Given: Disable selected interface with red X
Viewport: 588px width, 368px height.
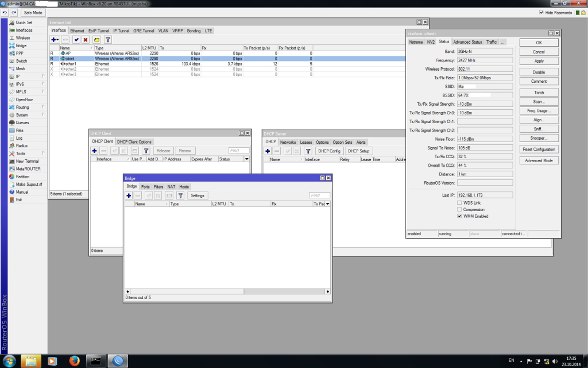Looking at the screenshot, I should click(86, 40).
